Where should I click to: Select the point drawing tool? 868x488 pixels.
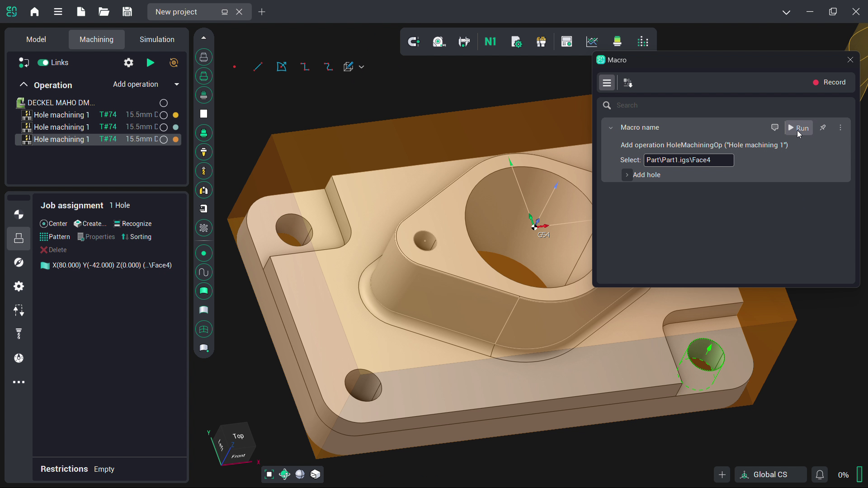(x=234, y=67)
